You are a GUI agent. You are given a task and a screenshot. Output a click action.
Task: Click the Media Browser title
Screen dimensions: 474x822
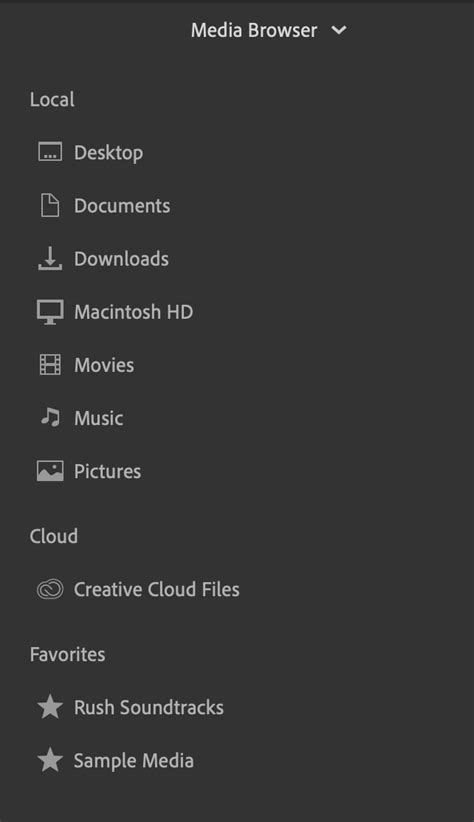click(x=254, y=30)
